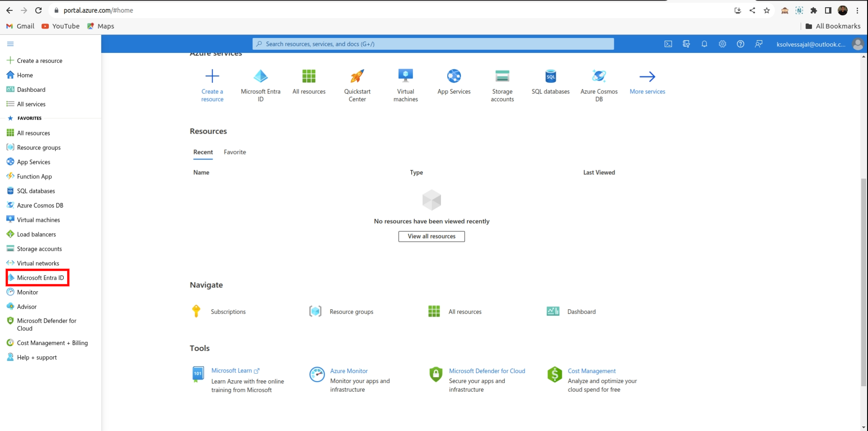Open Cloud Shell from the top bar
The width and height of the screenshot is (868, 431).
click(x=668, y=44)
